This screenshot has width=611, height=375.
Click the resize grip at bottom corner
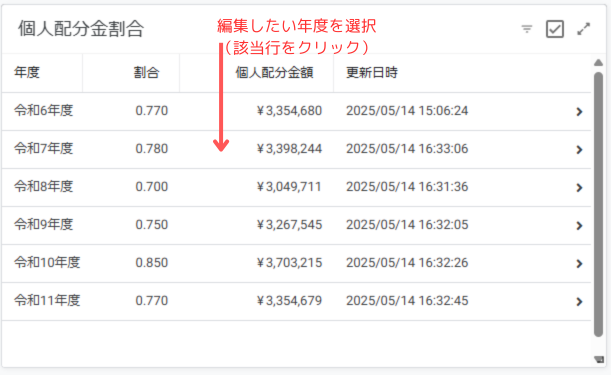tap(599, 359)
